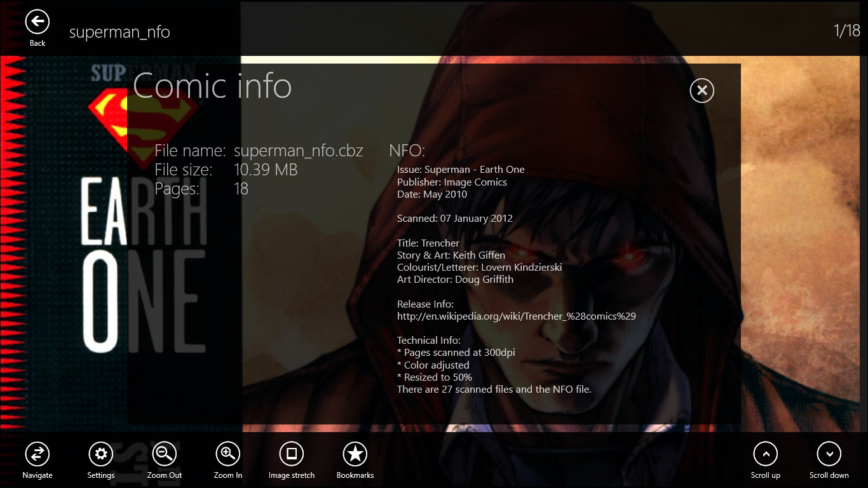
Task: Click the NFO: section label
Action: (x=407, y=151)
